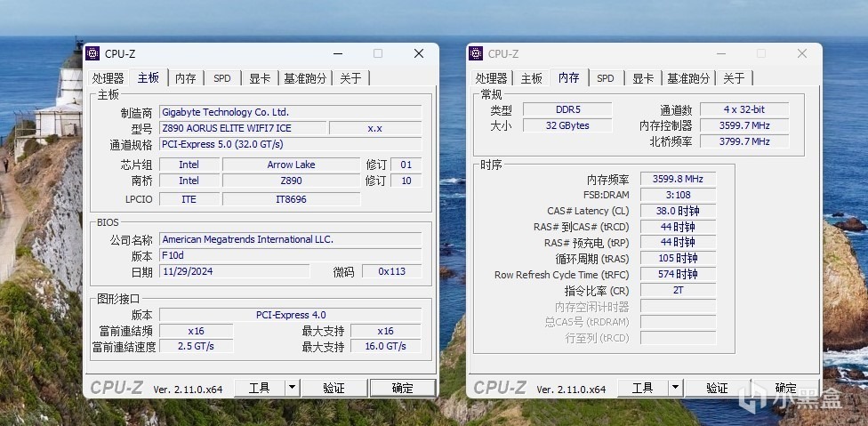Click current link speed 2.5 GT/s
868x426 pixels.
click(x=196, y=347)
